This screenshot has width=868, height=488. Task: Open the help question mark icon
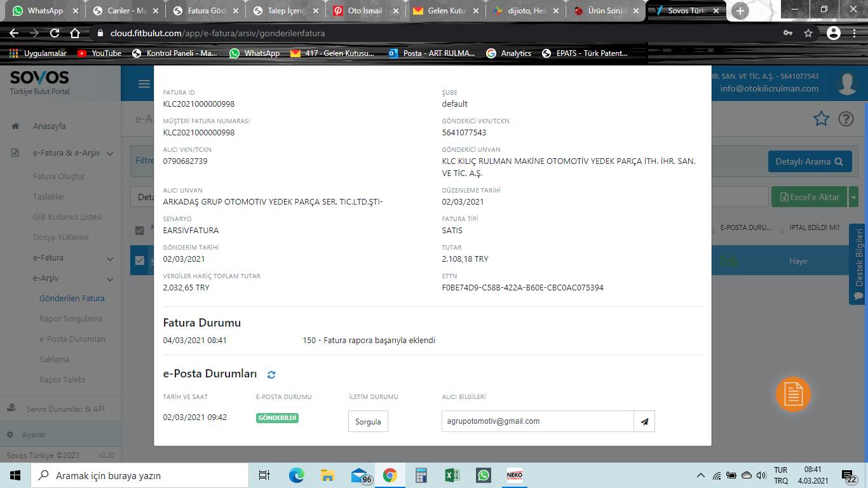[x=846, y=119]
